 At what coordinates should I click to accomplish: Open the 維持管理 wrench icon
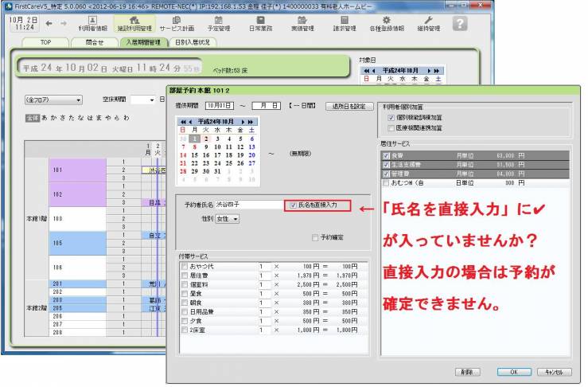click(428, 23)
